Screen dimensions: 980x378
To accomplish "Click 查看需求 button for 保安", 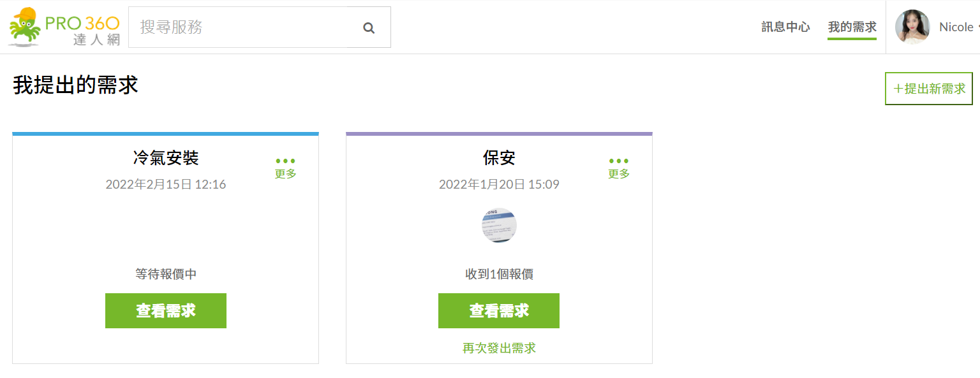I will coord(499,310).
